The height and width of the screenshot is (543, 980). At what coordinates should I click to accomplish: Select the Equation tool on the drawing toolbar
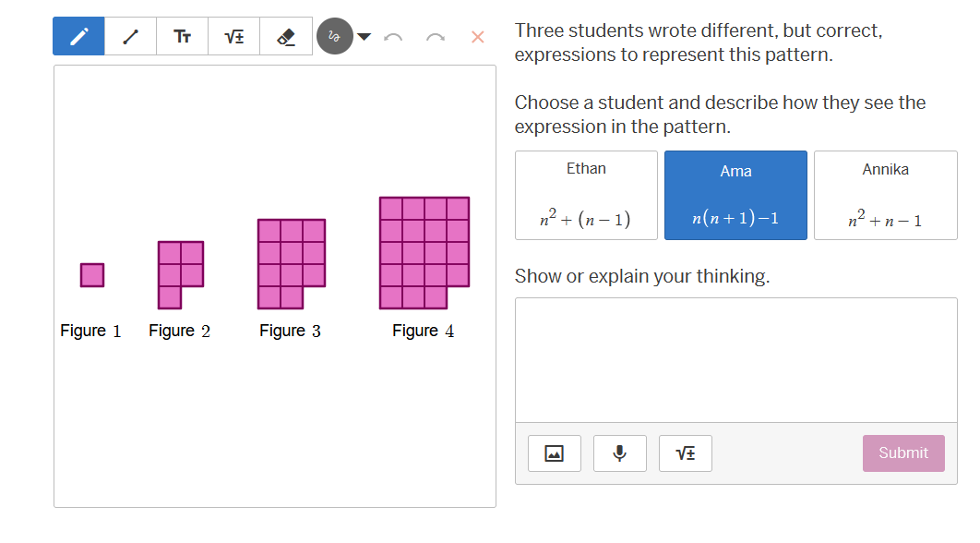coord(233,36)
